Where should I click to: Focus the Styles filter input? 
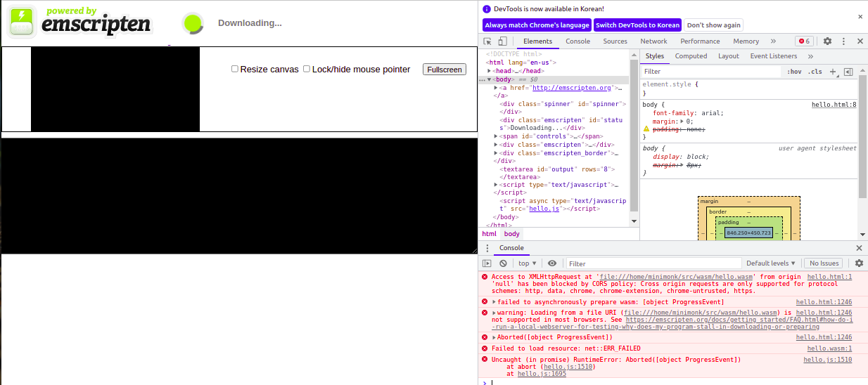point(711,72)
